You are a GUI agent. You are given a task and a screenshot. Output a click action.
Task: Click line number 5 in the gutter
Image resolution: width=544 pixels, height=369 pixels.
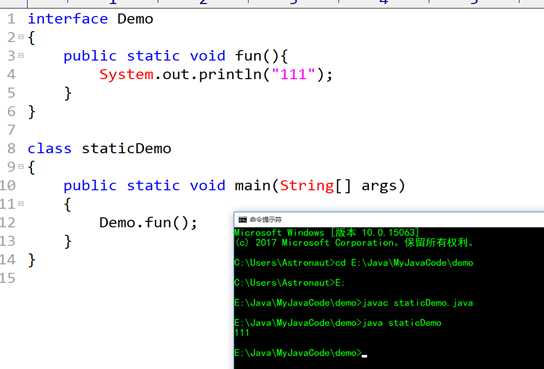[x=11, y=93]
